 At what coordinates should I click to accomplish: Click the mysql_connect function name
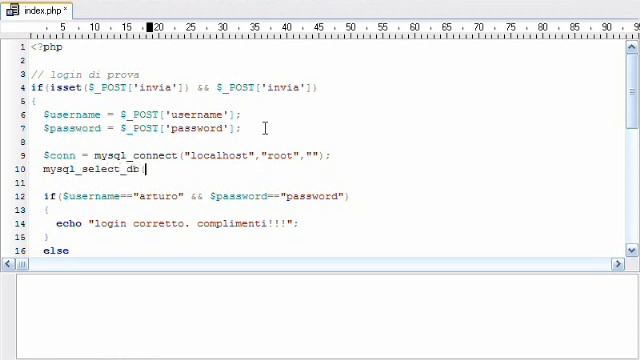coord(136,156)
